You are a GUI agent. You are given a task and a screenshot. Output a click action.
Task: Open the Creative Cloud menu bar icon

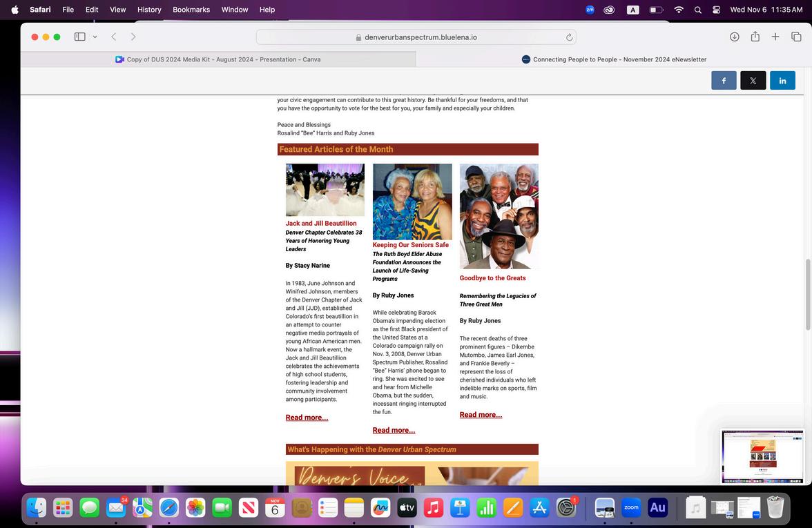pos(609,10)
